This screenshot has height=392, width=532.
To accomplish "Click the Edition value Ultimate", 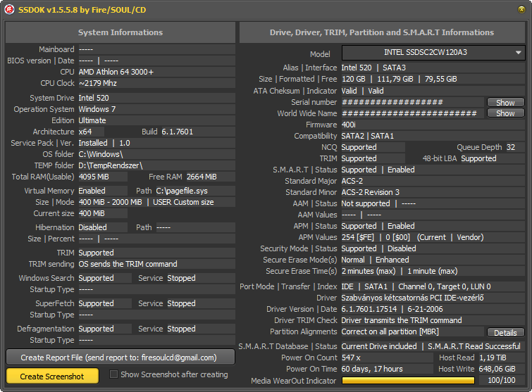I will [92, 120].
